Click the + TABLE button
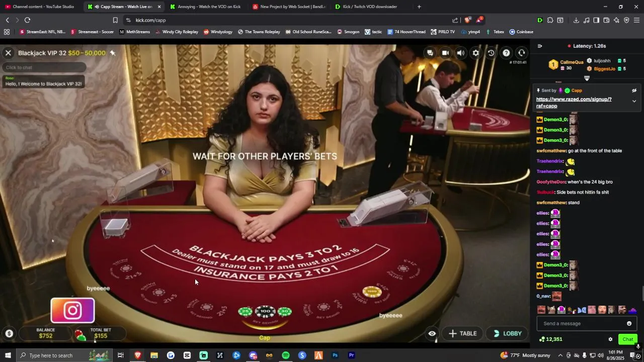The image size is (644, 362). click(x=463, y=333)
